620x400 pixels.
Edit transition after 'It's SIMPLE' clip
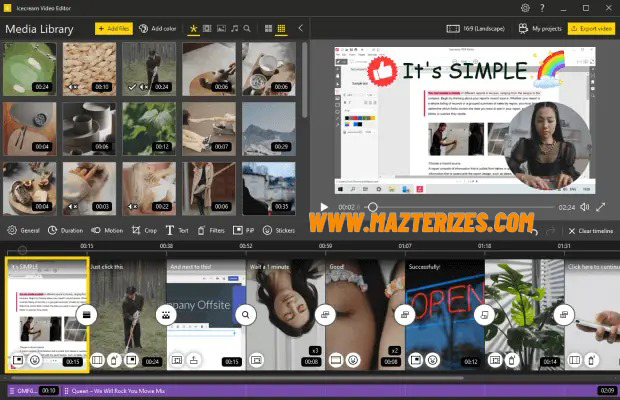tap(86, 315)
